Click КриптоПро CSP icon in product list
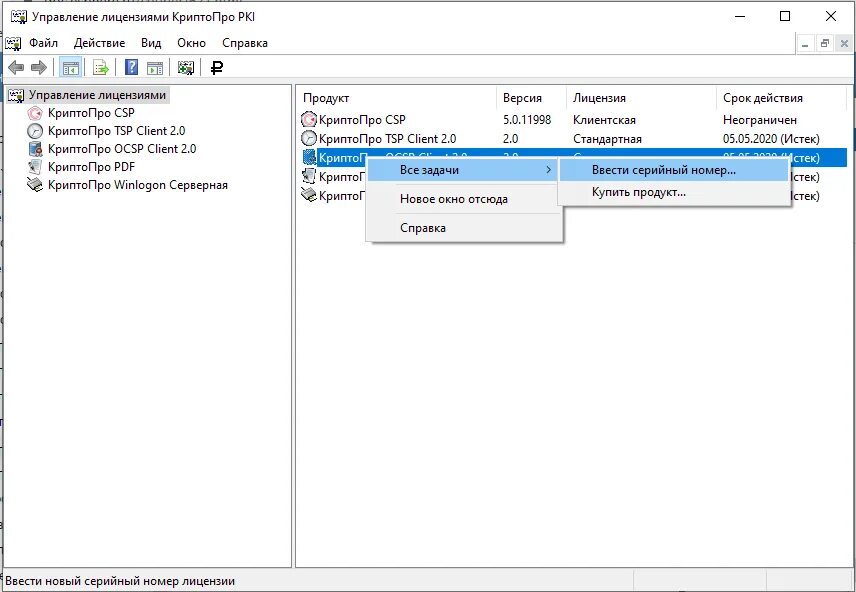 [x=309, y=120]
